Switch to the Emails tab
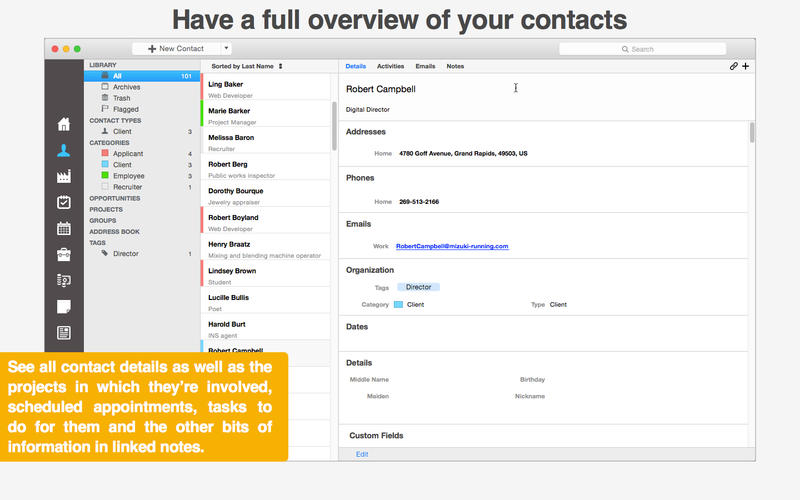The image size is (800, 500). point(425,66)
